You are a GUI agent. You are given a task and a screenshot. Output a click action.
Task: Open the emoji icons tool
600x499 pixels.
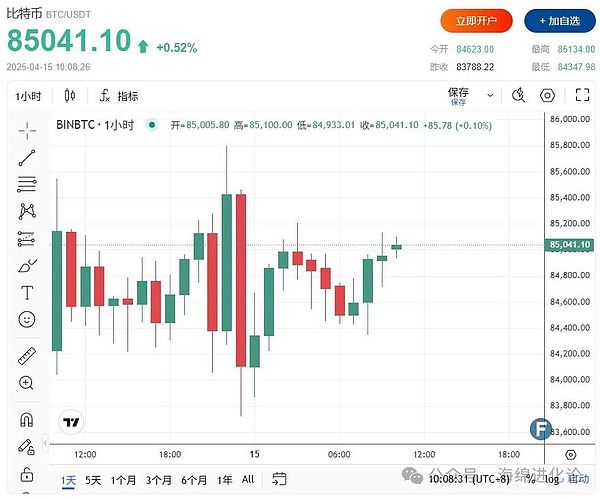pyautogui.click(x=27, y=320)
